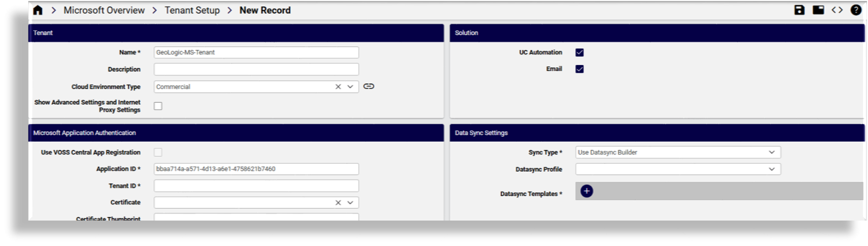This screenshot has height=246, width=868.
Task: Open the code view icon
Action: pos(837,10)
